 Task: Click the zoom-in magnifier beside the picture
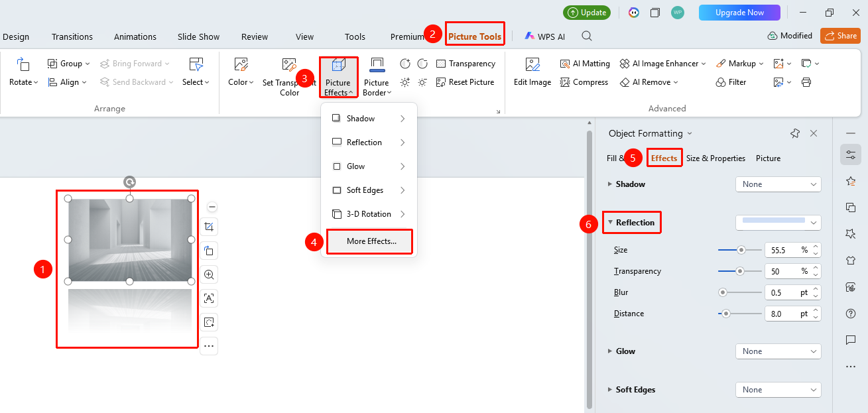coord(209,274)
